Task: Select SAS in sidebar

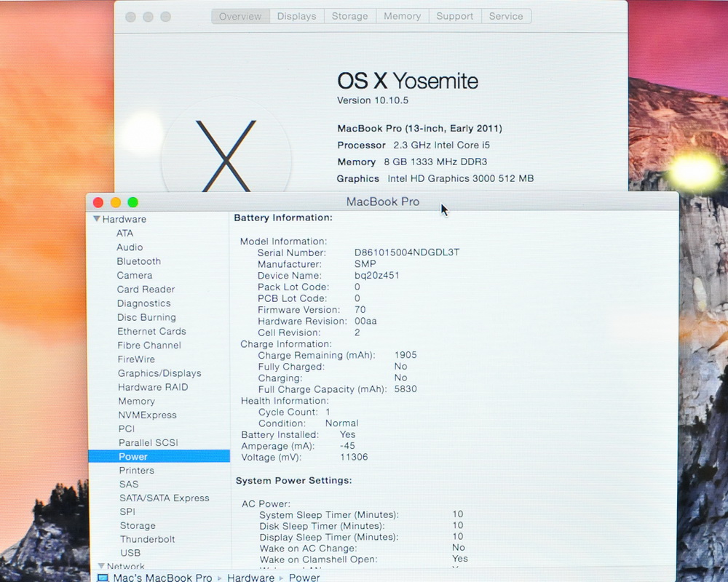Action: (129, 484)
